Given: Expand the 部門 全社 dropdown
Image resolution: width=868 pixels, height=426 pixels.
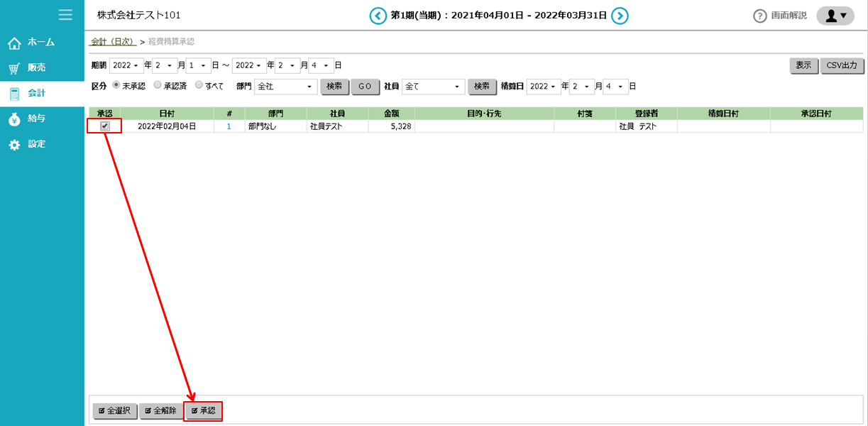Looking at the screenshot, I should point(286,87).
